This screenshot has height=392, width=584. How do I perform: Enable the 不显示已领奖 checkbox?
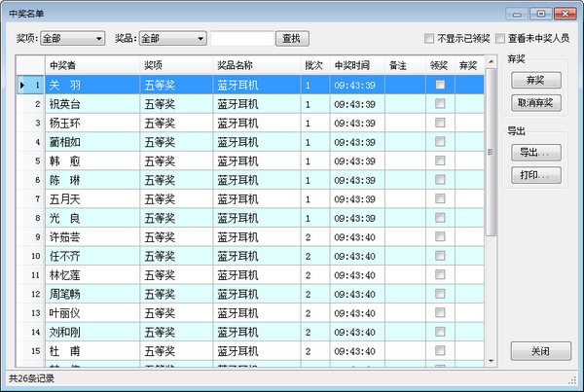(x=429, y=39)
